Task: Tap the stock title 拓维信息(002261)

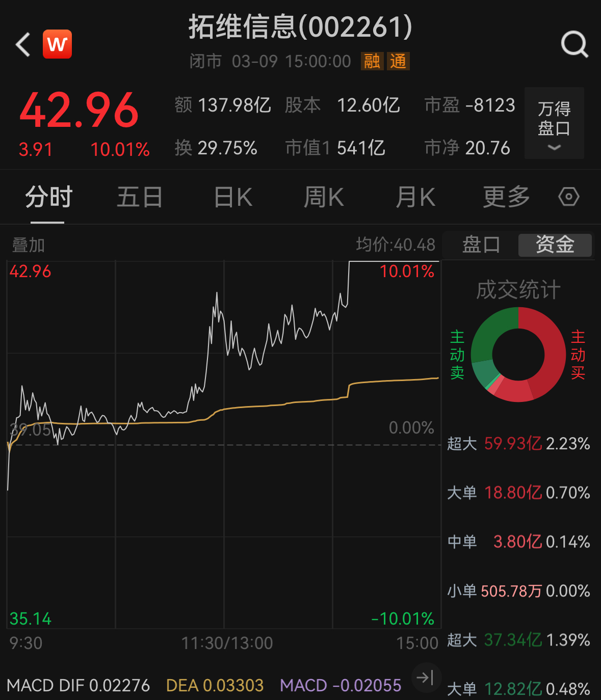Action: [x=300, y=26]
